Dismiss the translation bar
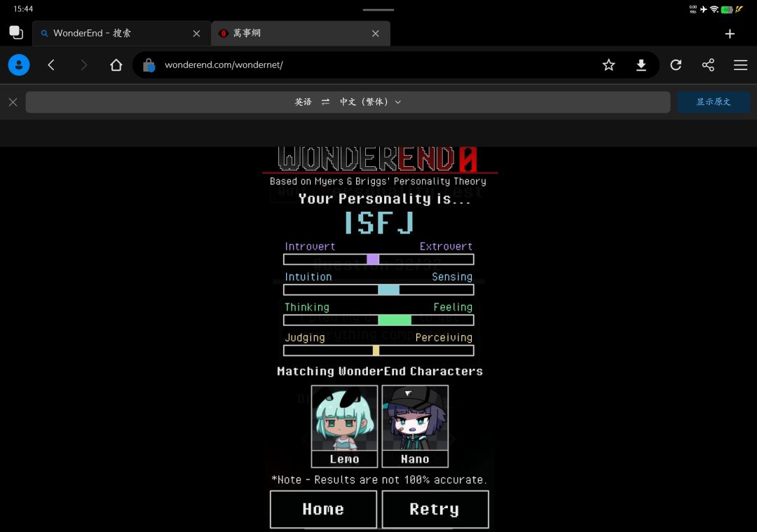 (13, 102)
